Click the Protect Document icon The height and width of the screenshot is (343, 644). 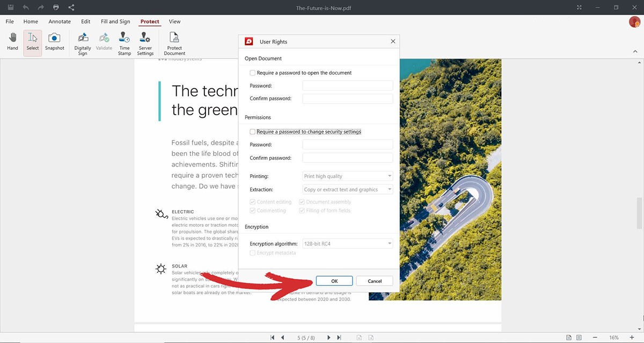click(174, 43)
